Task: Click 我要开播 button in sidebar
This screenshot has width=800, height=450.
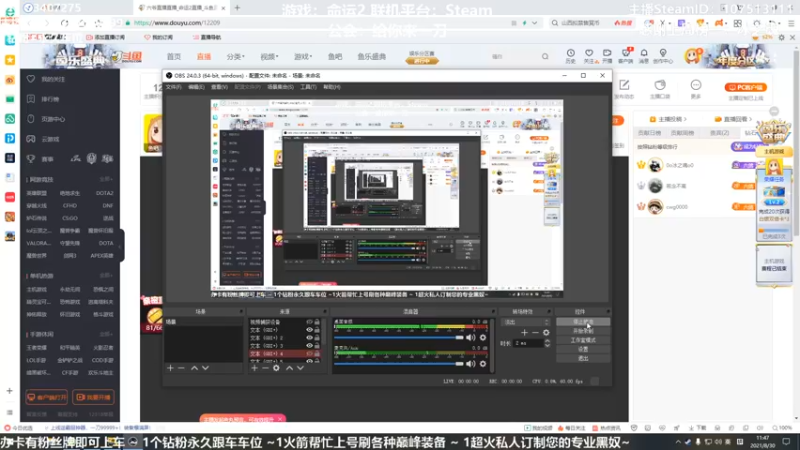Action: click(93, 397)
